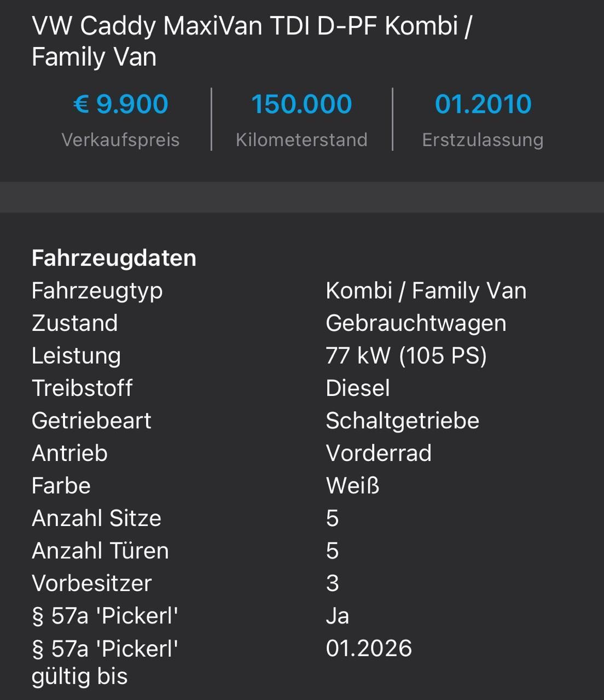This screenshot has height=700, width=604.
Task: Tap the 01.2010 Erstzulassung date
Action: pyautogui.click(x=483, y=104)
